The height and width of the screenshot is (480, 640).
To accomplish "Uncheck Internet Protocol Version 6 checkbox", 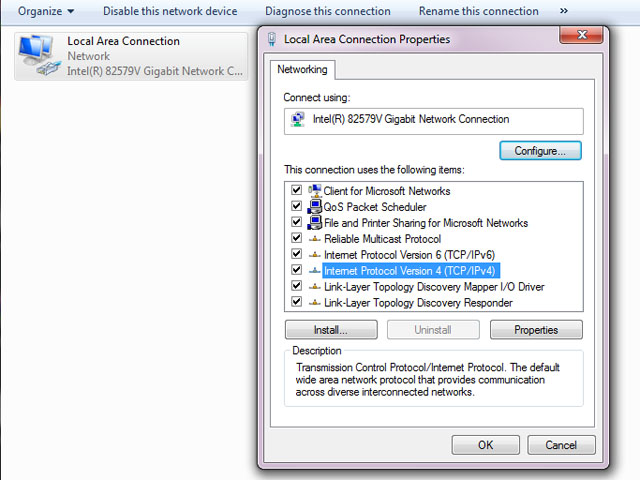I will pyautogui.click(x=297, y=254).
